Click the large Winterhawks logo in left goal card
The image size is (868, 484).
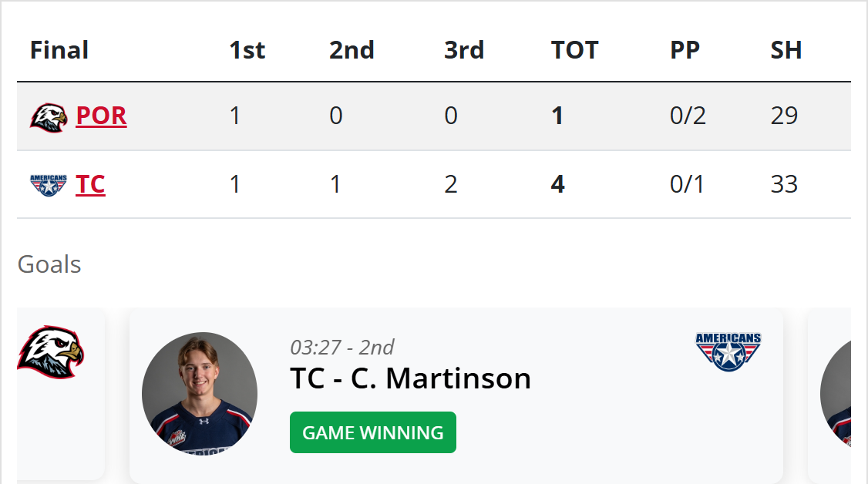point(50,352)
